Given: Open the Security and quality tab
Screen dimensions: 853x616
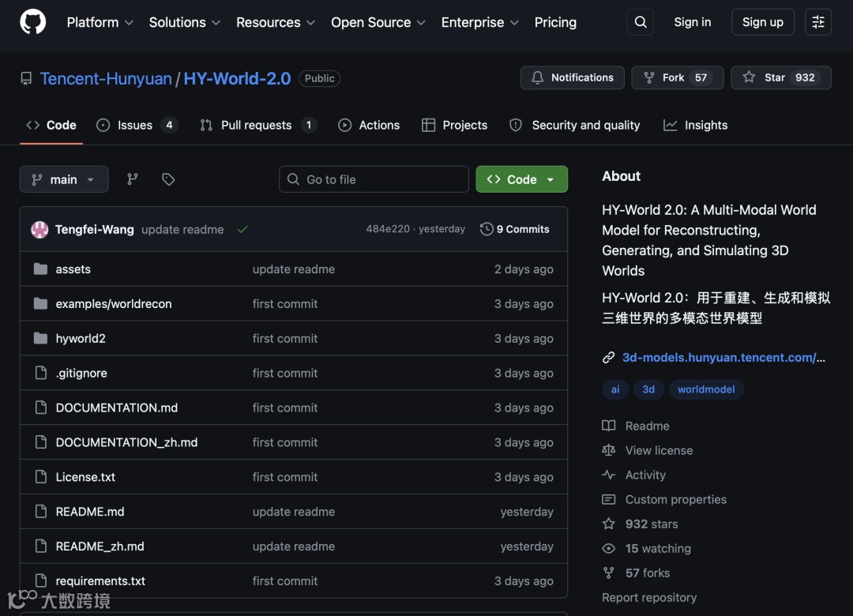Looking at the screenshot, I should coord(574,125).
